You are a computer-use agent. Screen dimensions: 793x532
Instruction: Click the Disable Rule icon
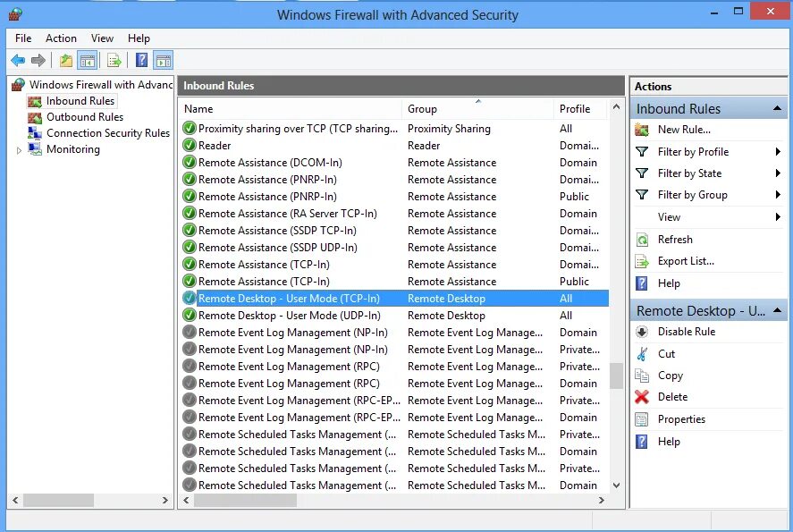tap(642, 332)
